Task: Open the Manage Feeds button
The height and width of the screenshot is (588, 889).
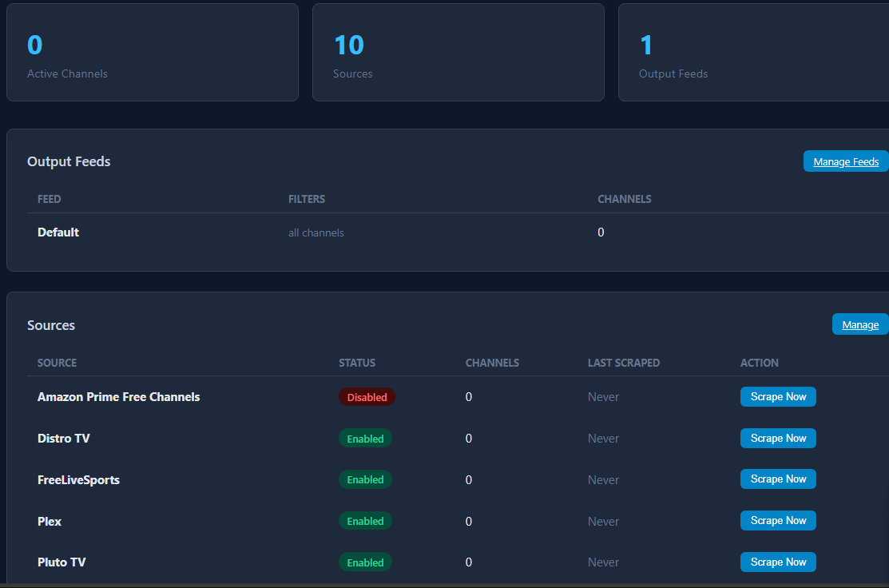Action: pos(845,161)
